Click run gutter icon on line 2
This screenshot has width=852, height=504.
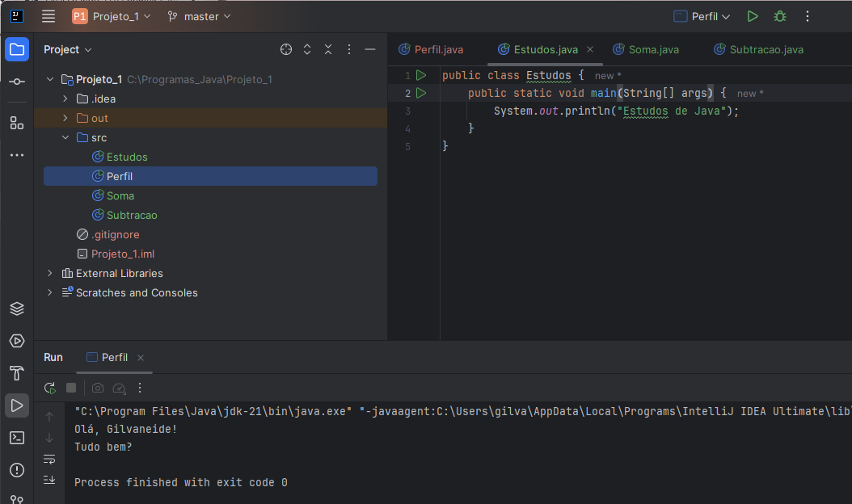click(x=421, y=93)
